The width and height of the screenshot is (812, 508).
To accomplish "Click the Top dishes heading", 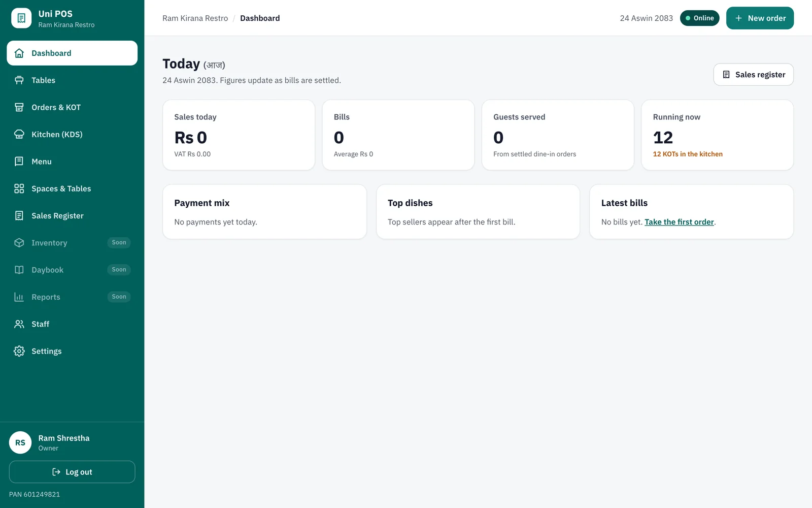I will 410,203.
